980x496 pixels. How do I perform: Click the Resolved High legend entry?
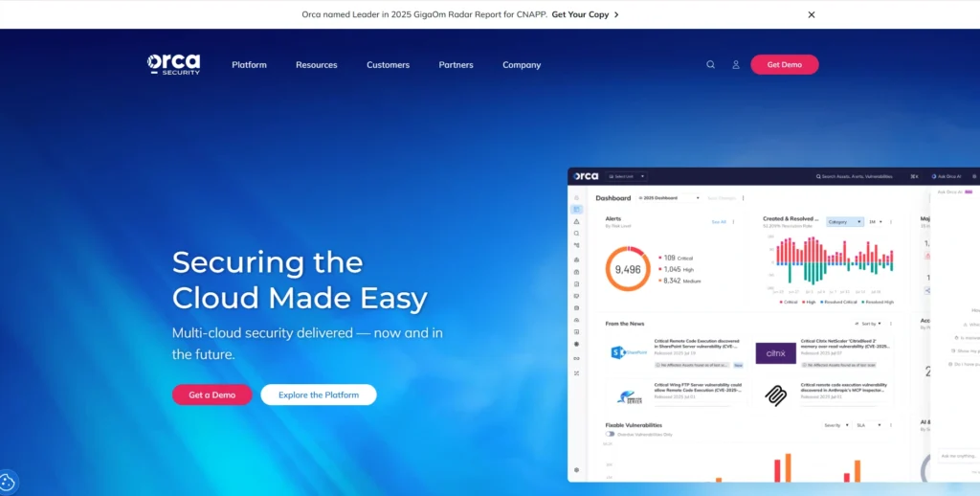[878, 302]
